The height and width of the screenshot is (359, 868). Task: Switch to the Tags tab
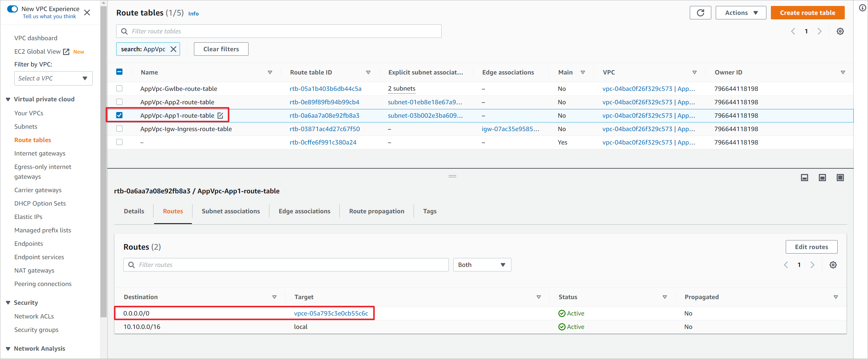(430, 212)
